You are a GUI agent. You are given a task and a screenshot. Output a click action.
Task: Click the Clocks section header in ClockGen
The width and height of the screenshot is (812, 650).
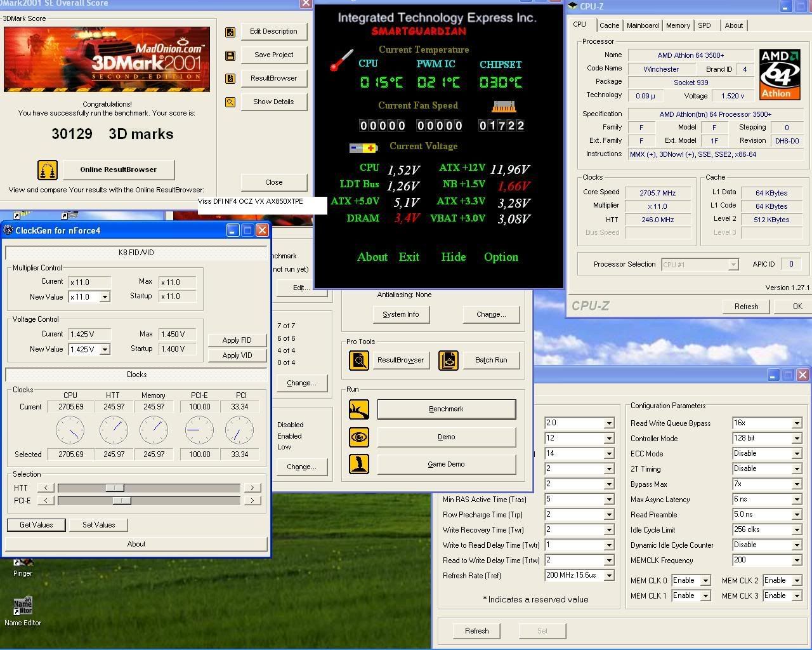(136, 375)
